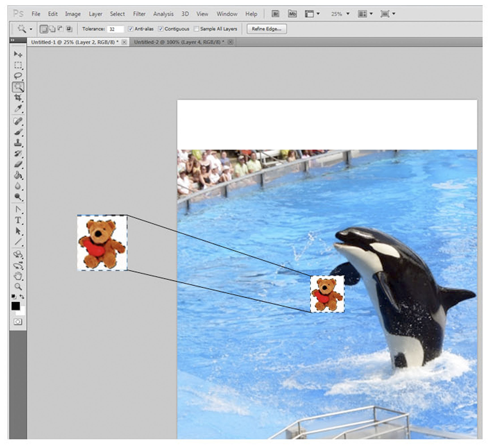The height and width of the screenshot is (448, 488).
Task: Choose Subtract from Selection mode
Action: pos(60,29)
